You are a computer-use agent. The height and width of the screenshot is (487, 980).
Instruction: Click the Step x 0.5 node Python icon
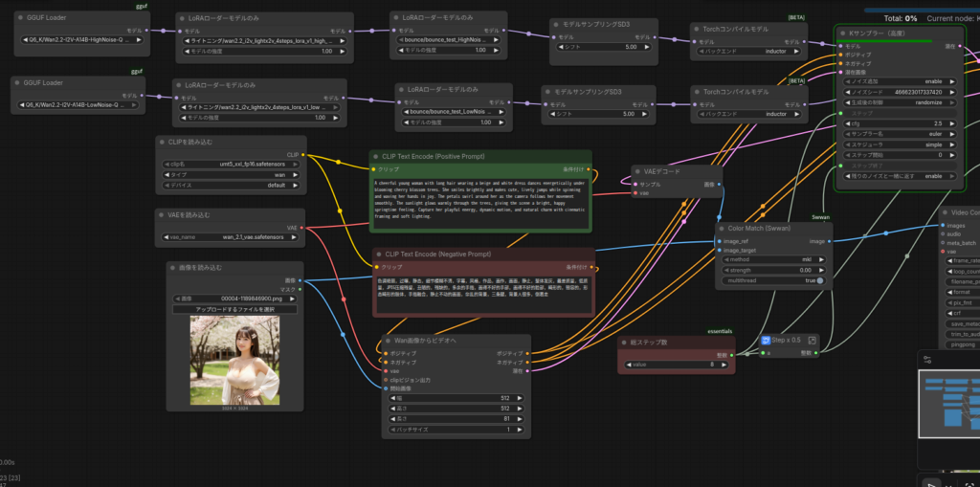tap(767, 340)
